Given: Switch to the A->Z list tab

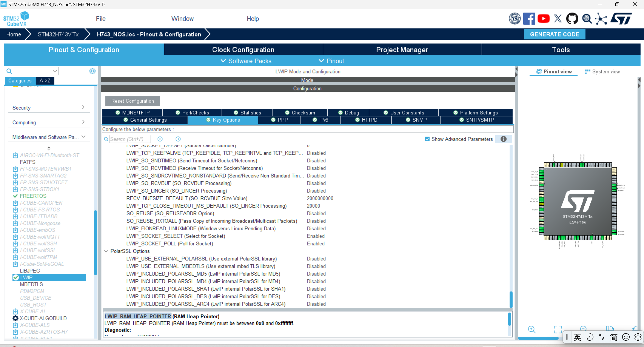Looking at the screenshot, I should pos(45,81).
